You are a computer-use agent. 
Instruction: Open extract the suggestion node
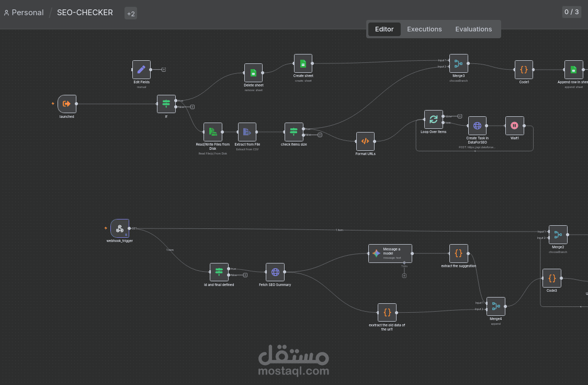point(459,254)
